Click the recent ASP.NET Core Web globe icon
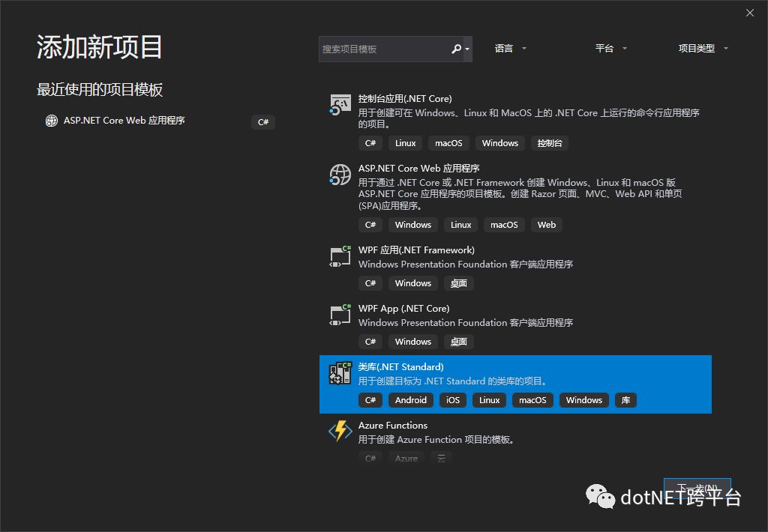This screenshot has width=768, height=532. point(52,121)
